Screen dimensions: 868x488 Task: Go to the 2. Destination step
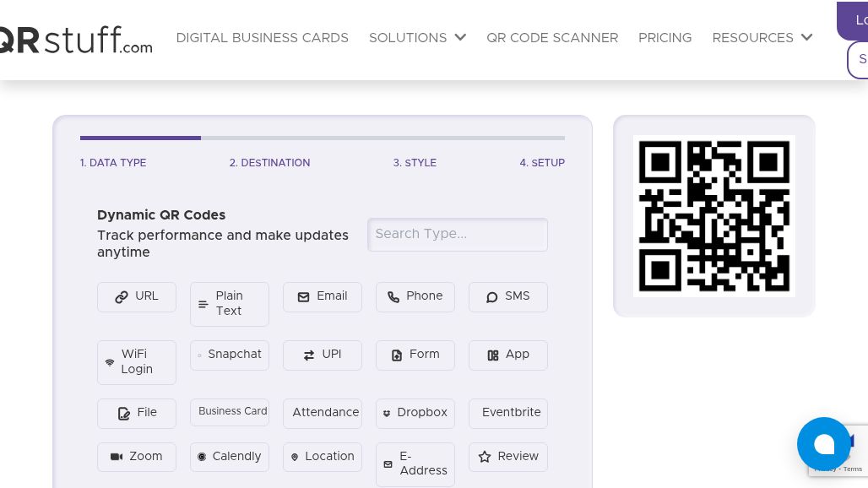[x=269, y=163]
